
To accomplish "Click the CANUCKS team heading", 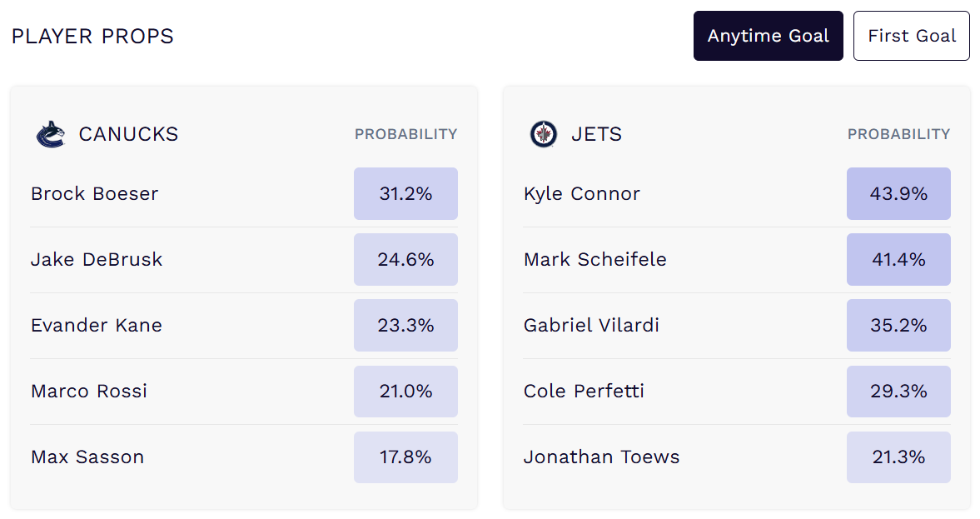I will point(128,134).
